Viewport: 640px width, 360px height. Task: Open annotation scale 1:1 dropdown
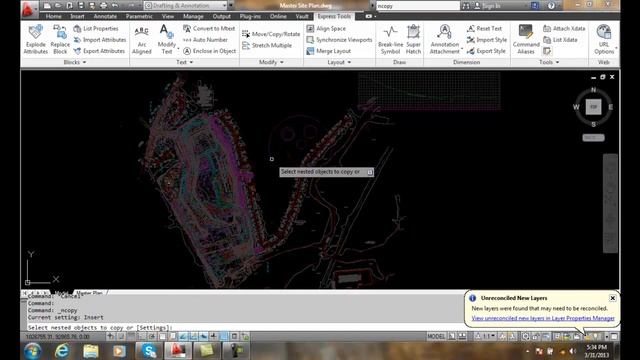(485, 336)
